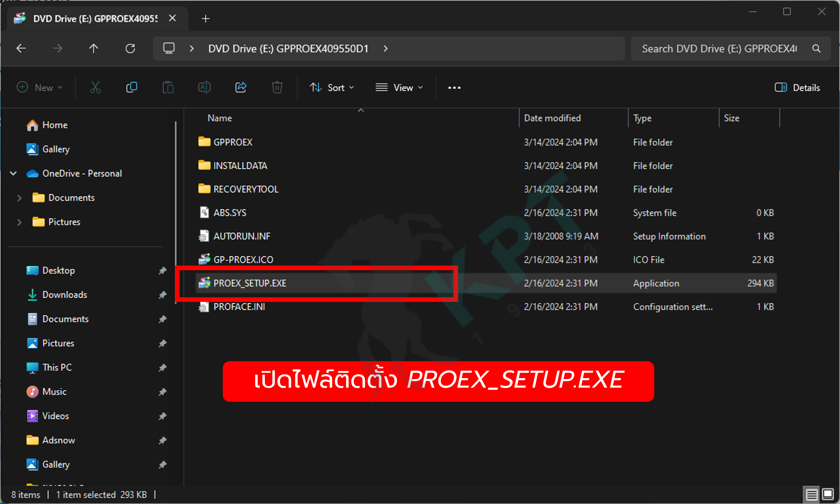The width and height of the screenshot is (840, 504).
Task: Open pinned Videos folder in sidebar
Action: click(48, 416)
